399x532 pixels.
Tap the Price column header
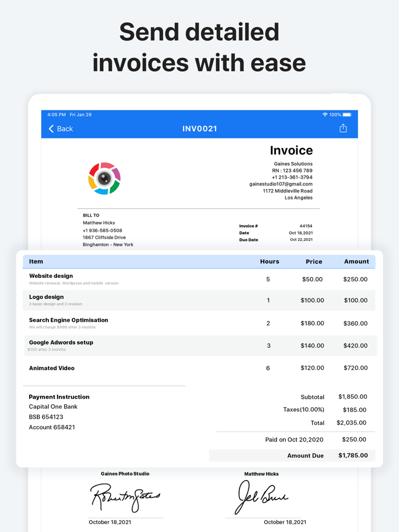(313, 261)
